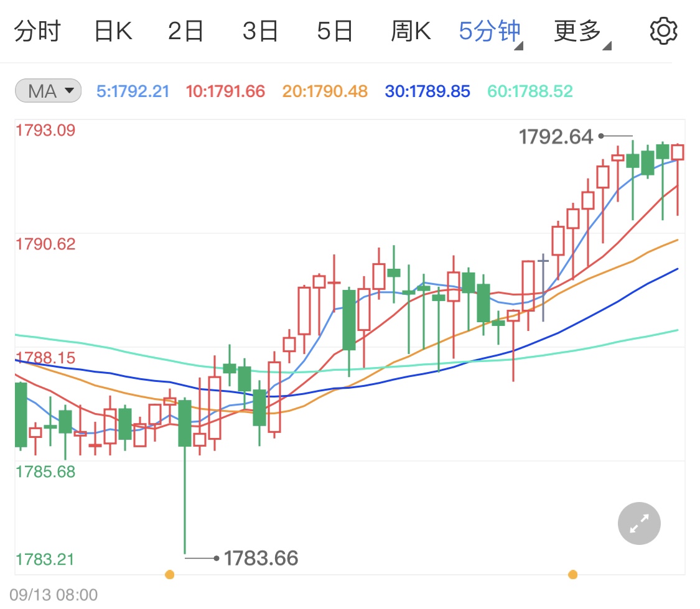Click the MA20 value 20:1790.48

pos(325,91)
